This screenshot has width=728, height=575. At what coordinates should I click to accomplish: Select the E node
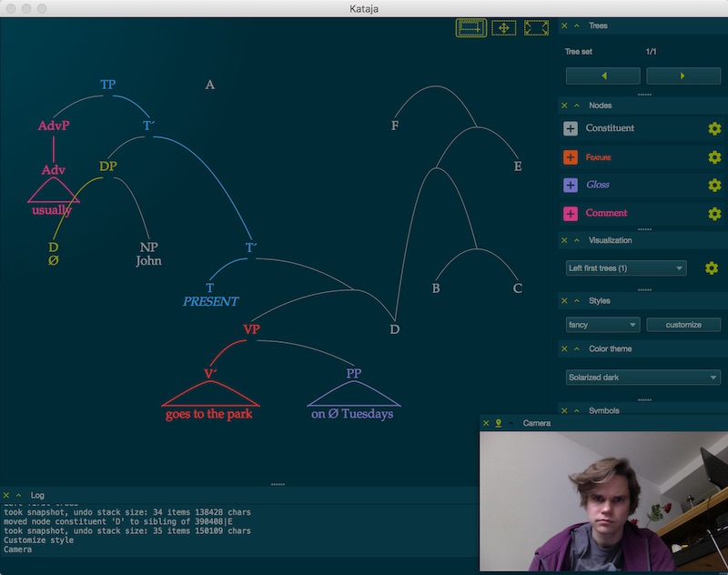point(518,166)
